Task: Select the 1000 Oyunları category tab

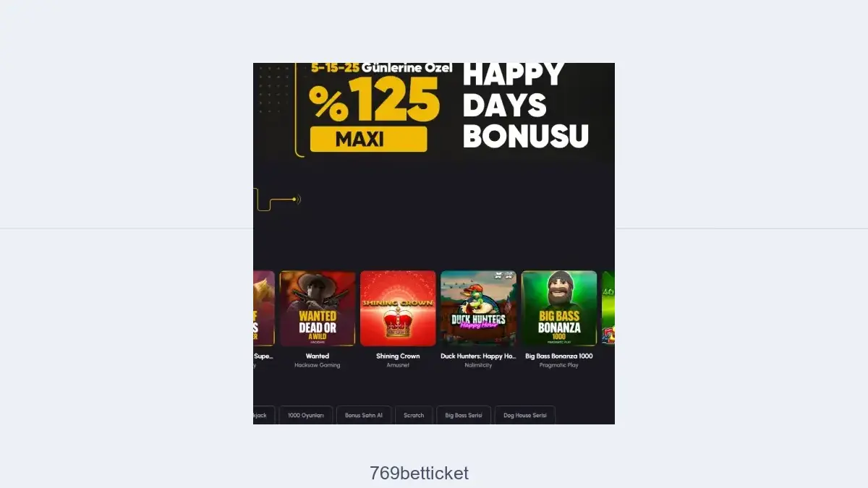Action: [x=306, y=415]
